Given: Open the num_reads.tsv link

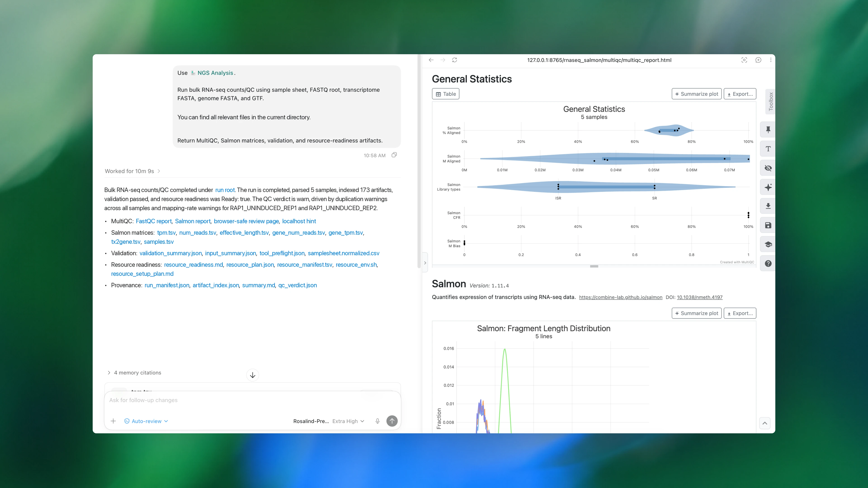Looking at the screenshot, I should pos(198,233).
